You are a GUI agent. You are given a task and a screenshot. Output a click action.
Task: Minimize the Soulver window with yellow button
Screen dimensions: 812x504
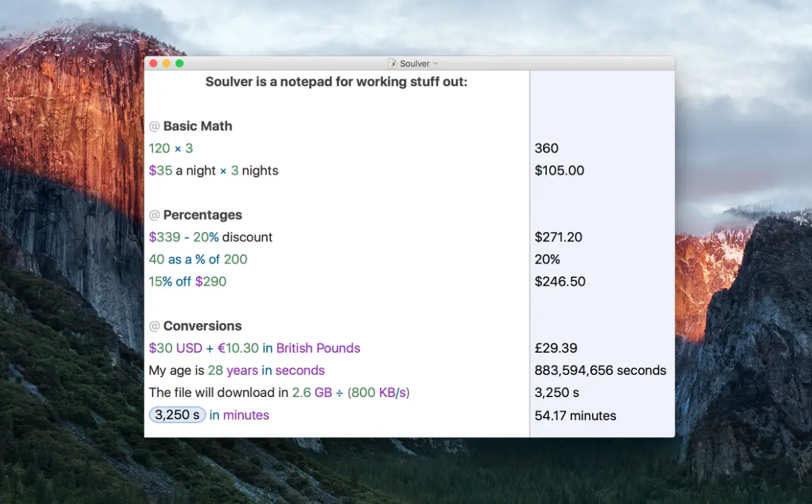pyautogui.click(x=167, y=64)
